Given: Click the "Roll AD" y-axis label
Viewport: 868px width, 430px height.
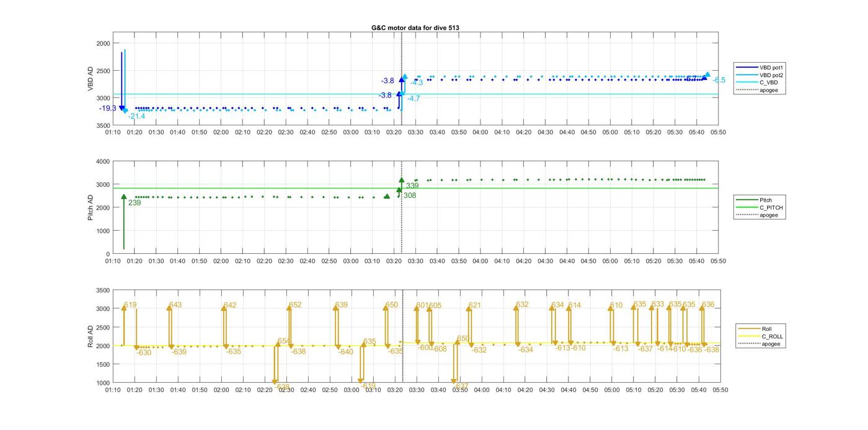Looking at the screenshot, I should point(91,336).
